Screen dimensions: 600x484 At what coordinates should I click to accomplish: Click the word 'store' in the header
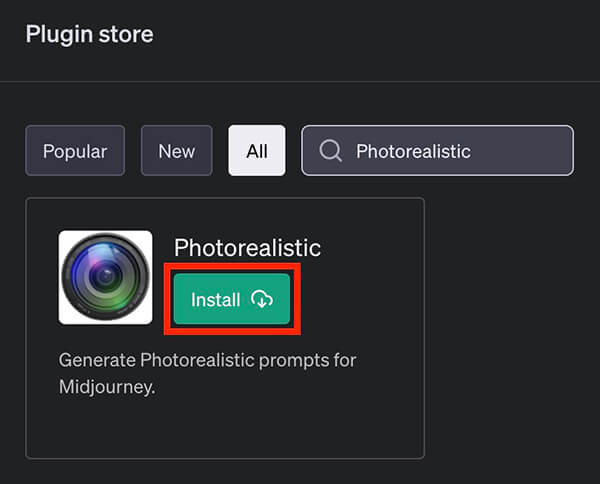(126, 34)
